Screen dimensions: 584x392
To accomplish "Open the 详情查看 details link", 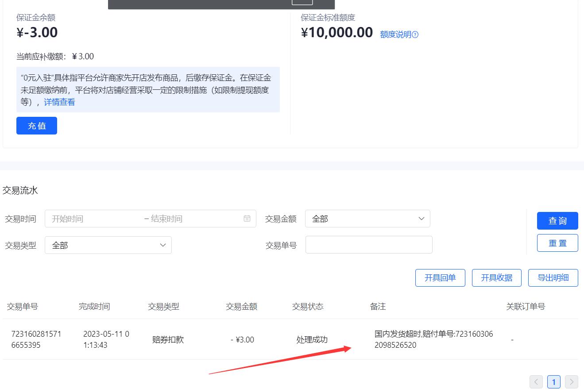I will tap(60, 102).
